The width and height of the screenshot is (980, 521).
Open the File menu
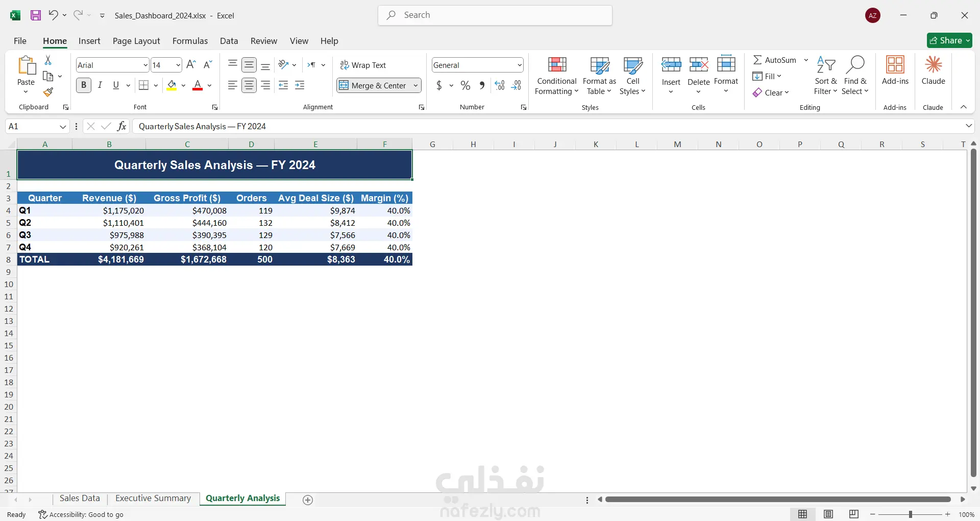[20, 41]
